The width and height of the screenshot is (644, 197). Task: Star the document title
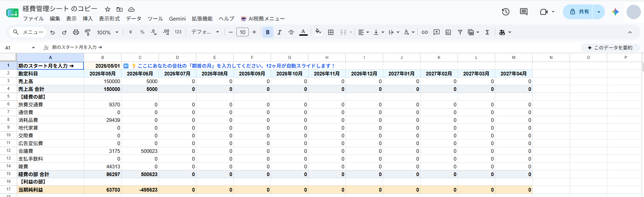pos(108,9)
